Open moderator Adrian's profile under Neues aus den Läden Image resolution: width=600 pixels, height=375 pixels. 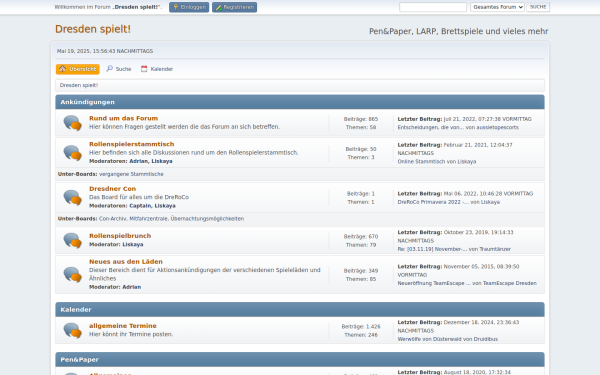click(x=132, y=287)
